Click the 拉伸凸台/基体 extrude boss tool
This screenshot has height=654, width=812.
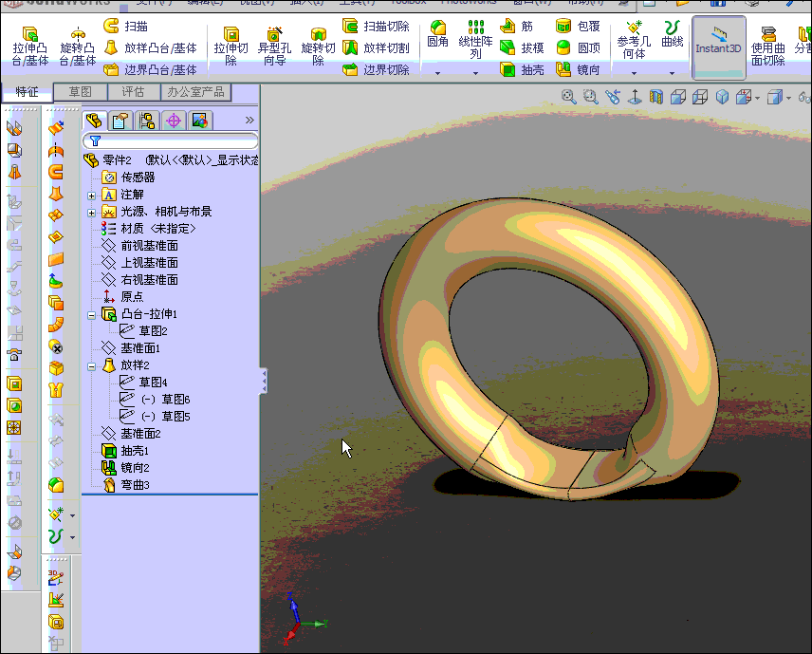click(30, 47)
